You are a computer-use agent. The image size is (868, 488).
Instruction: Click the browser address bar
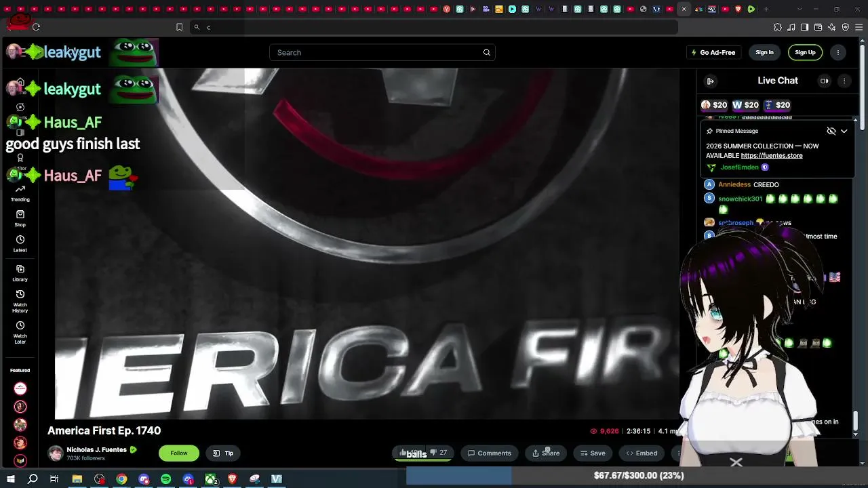434,27
